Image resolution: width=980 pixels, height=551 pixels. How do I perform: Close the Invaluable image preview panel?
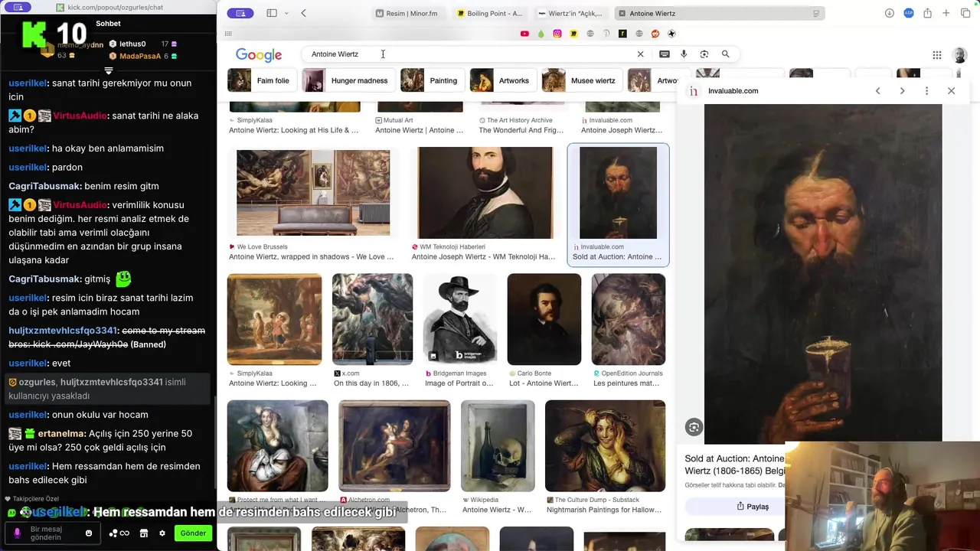point(951,91)
